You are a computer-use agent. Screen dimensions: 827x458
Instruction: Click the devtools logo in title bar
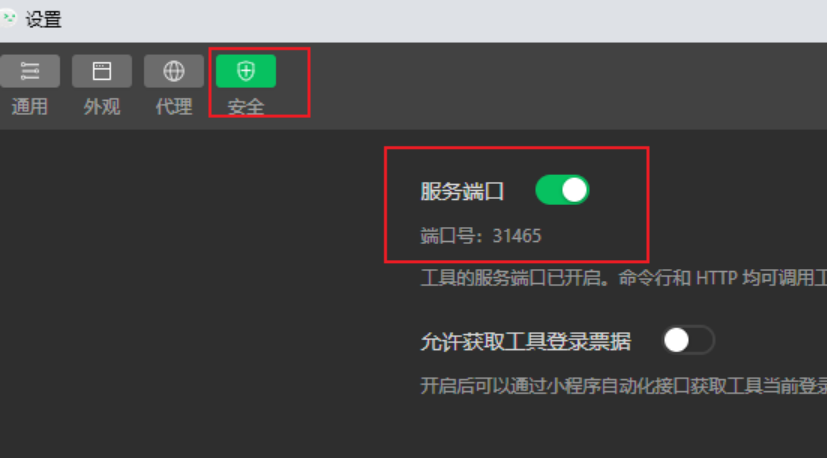(7, 19)
